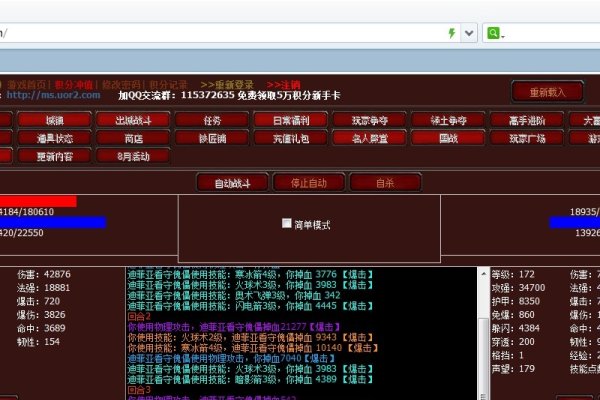
Task: Click the enemy 声望: 179 stat
Action: click(513, 369)
